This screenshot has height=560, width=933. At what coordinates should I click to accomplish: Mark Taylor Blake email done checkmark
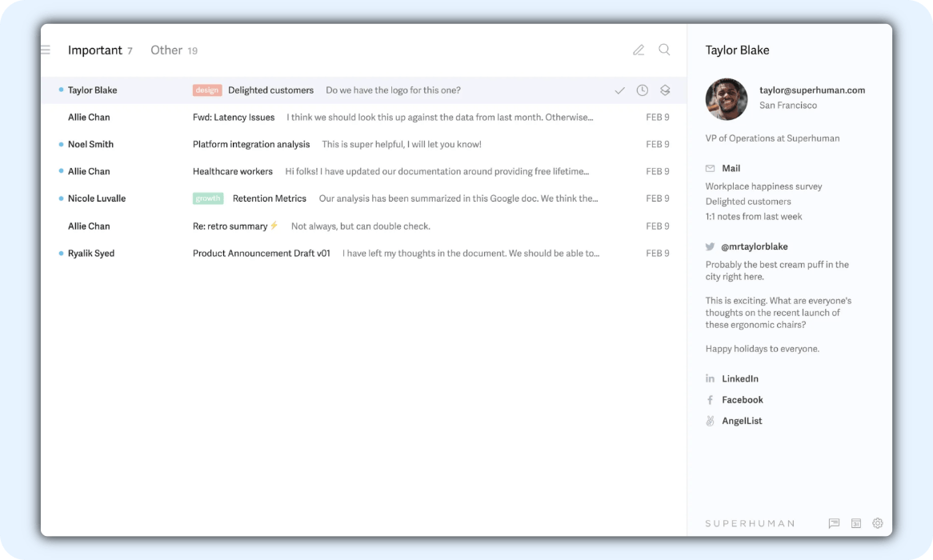(619, 91)
